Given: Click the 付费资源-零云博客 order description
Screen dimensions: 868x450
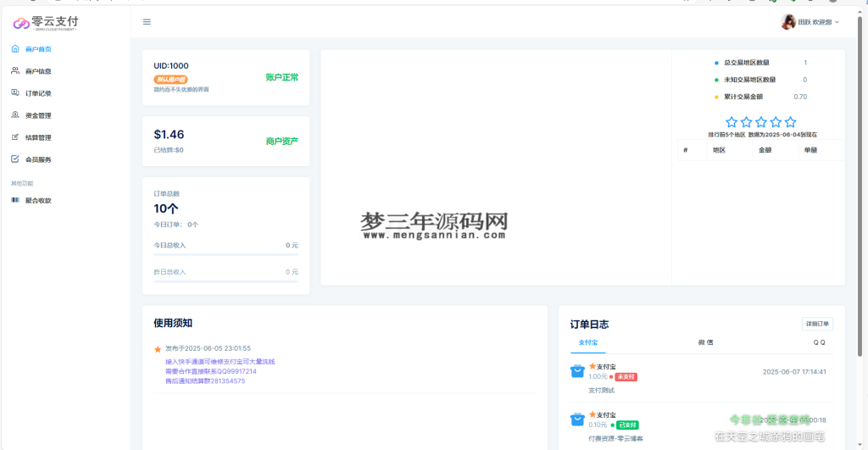Looking at the screenshot, I should click(615, 438).
